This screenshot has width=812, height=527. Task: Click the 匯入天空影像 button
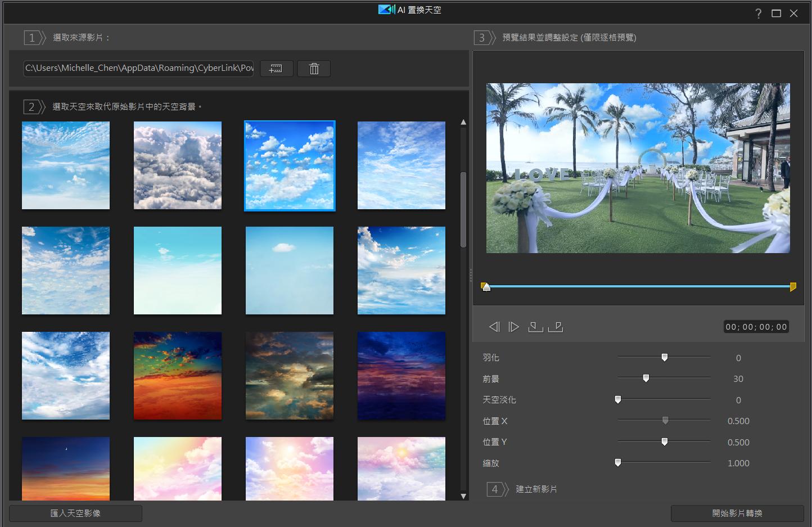point(75,513)
